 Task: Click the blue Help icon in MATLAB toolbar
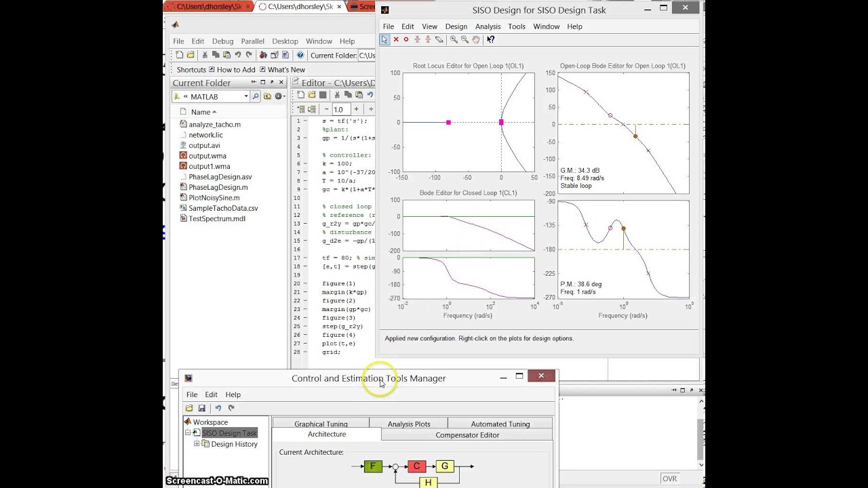point(300,55)
